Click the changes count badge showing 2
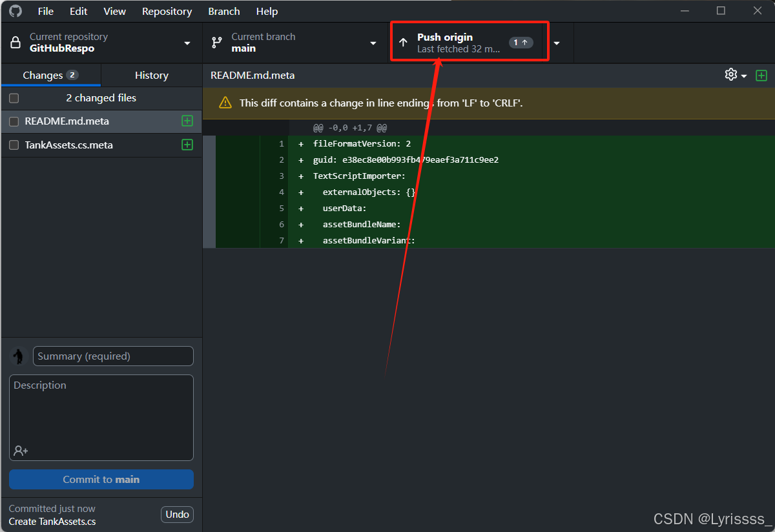 [x=72, y=75]
